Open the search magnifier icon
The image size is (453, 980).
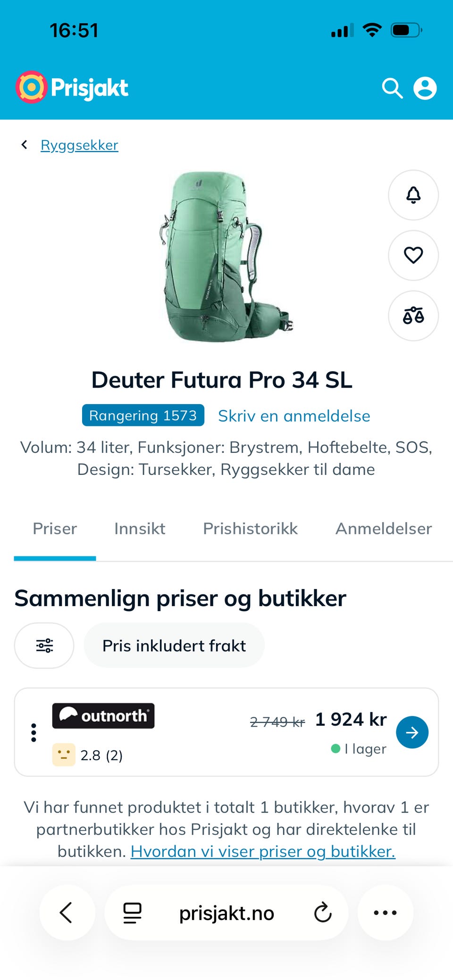(392, 88)
